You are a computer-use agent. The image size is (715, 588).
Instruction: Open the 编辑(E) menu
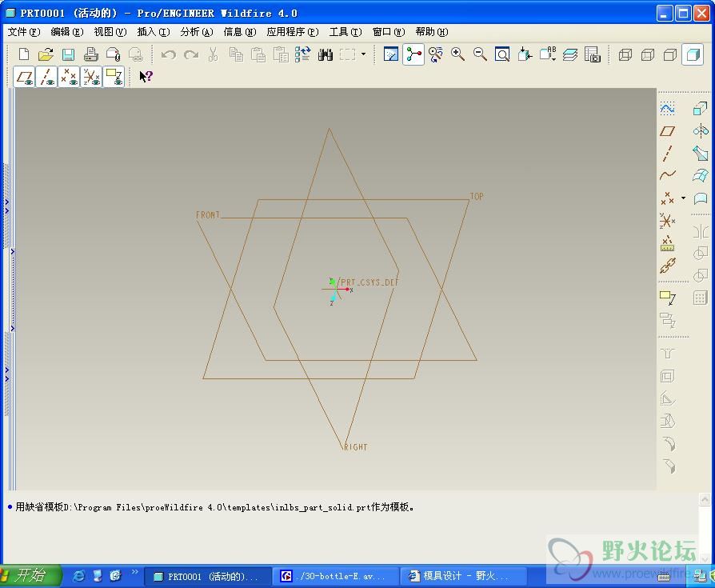coord(67,32)
